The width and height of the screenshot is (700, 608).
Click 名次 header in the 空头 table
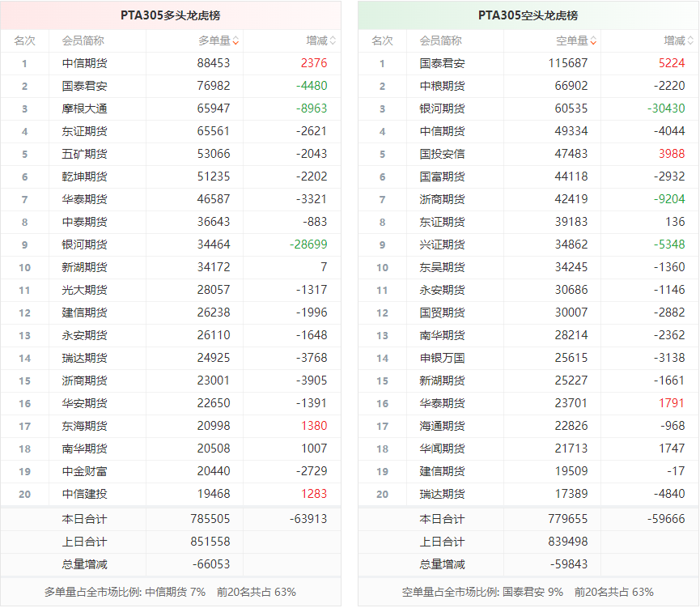point(382,40)
